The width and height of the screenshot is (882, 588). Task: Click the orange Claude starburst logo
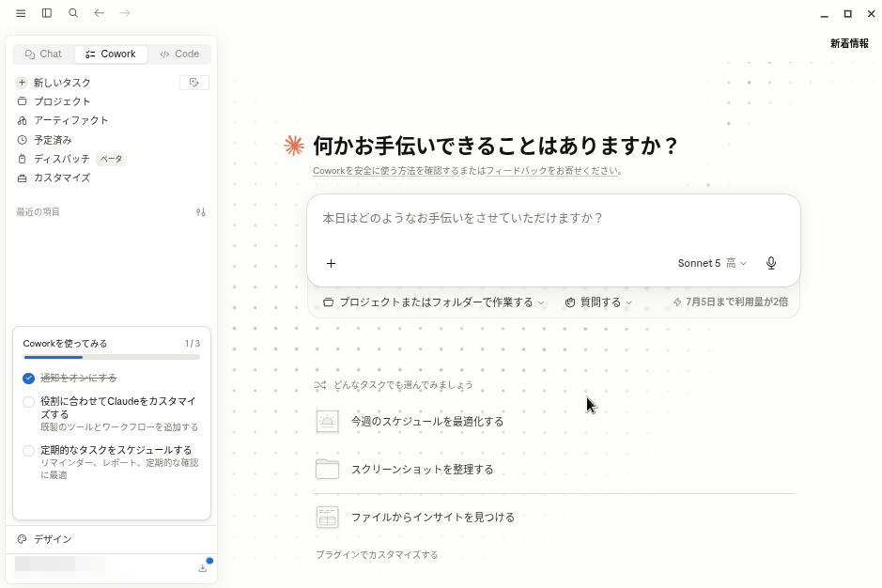point(294,146)
